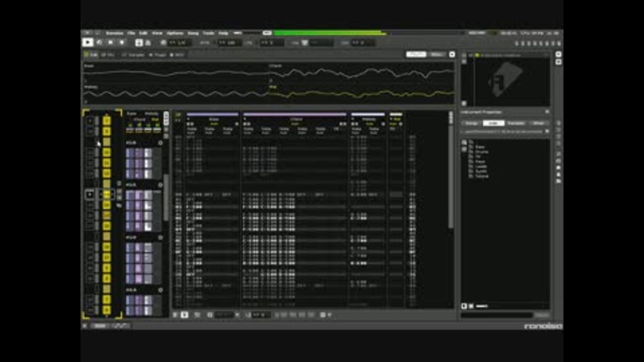The height and width of the screenshot is (362, 644).
Task: Toggle the highlighted edit mode button in transport
Action: pyautogui.click(x=139, y=43)
